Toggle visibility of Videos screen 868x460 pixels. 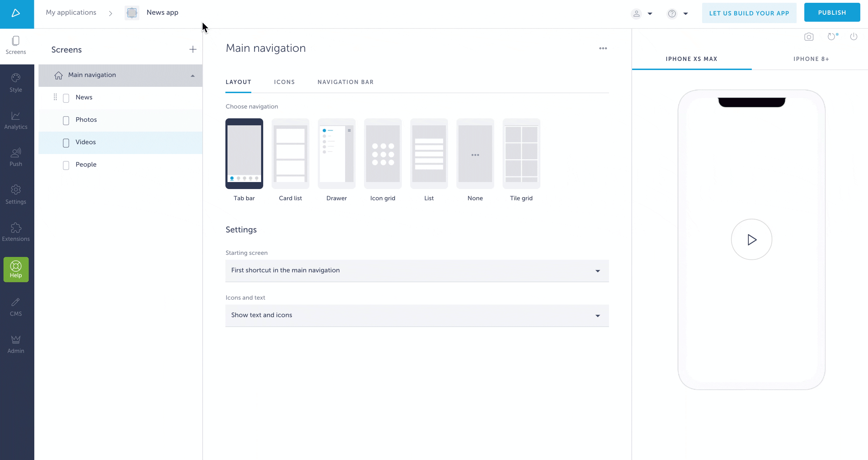(x=65, y=142)
